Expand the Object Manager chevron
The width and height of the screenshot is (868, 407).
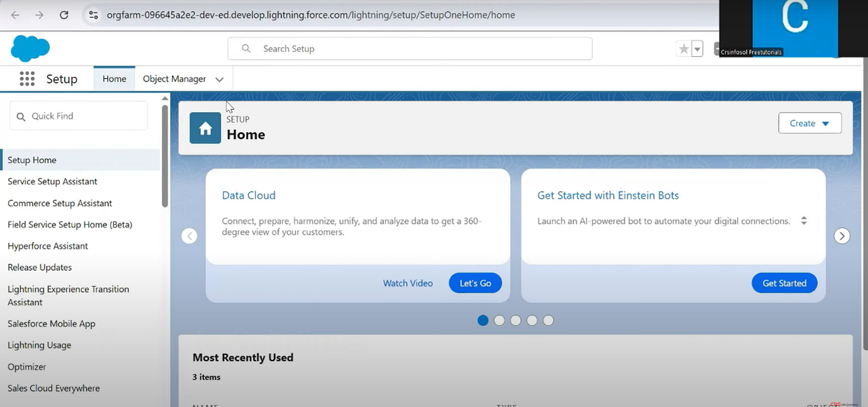[219, 79]
